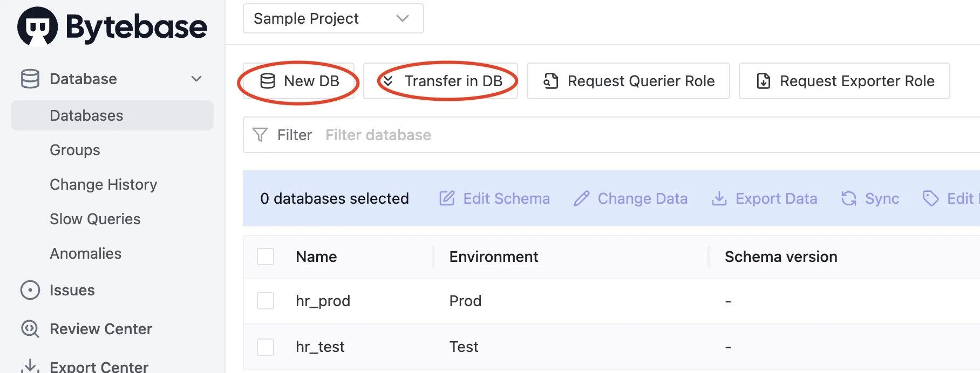
Task: Open Groups in the sidebar
Action: tap(75, 150)
